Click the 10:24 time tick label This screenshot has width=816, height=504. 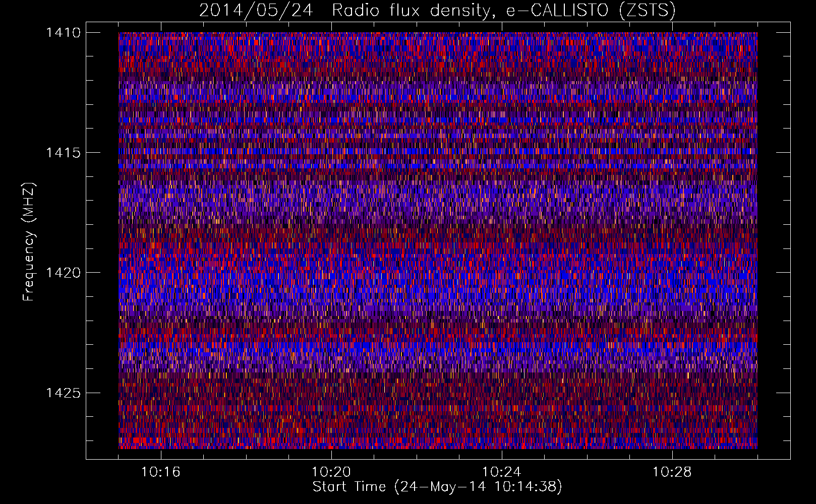tap(501, 472)
